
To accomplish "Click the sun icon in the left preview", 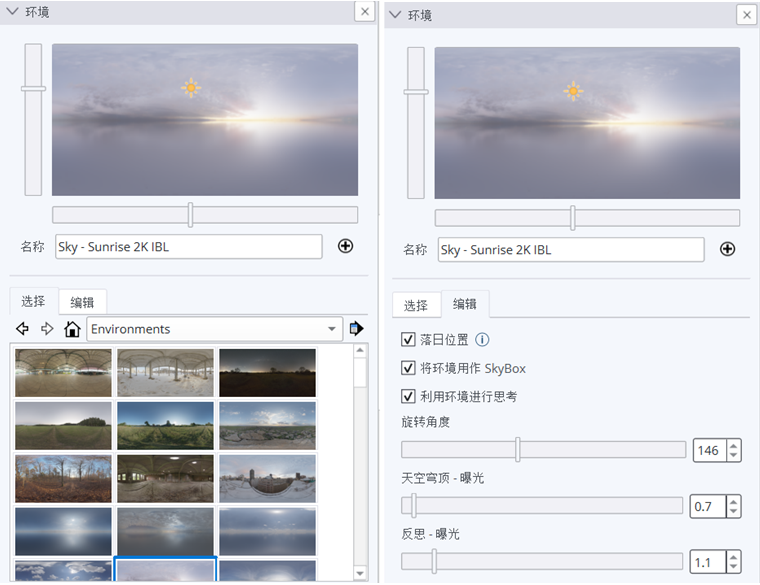I will click(191, 88).
